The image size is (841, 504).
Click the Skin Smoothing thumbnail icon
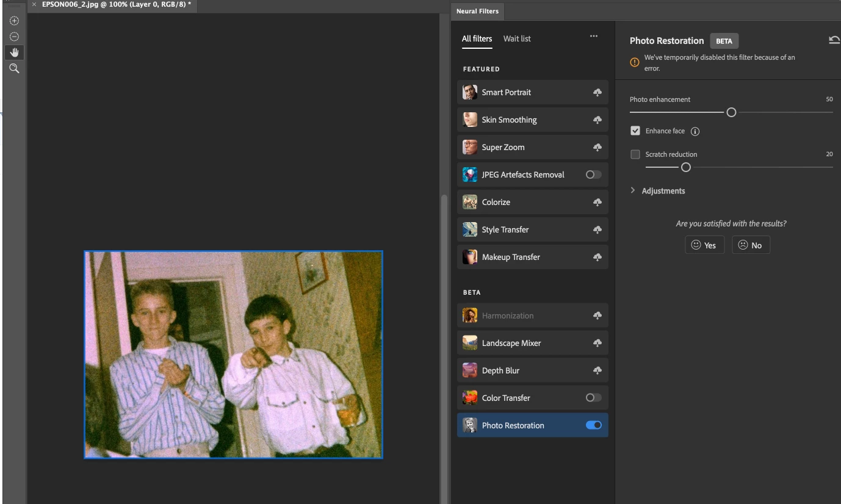470,120
